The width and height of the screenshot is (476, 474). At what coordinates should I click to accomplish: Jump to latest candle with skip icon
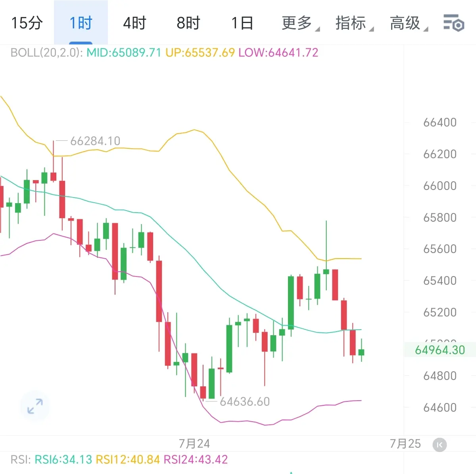coord(440,445)
